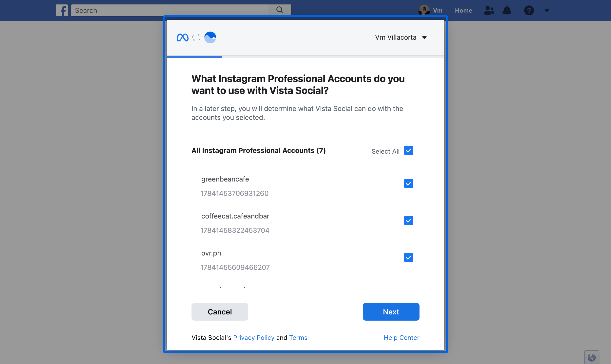
Task: Uncheck the greenbeancafe account checkbox
Action: click(x=408, y=184)
